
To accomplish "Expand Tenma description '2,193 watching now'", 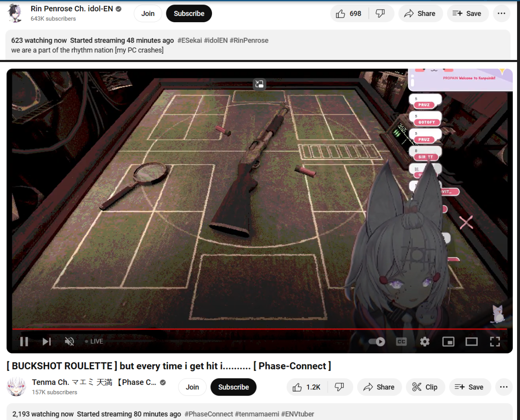I will pyautogui.click(x=43, y=414).
